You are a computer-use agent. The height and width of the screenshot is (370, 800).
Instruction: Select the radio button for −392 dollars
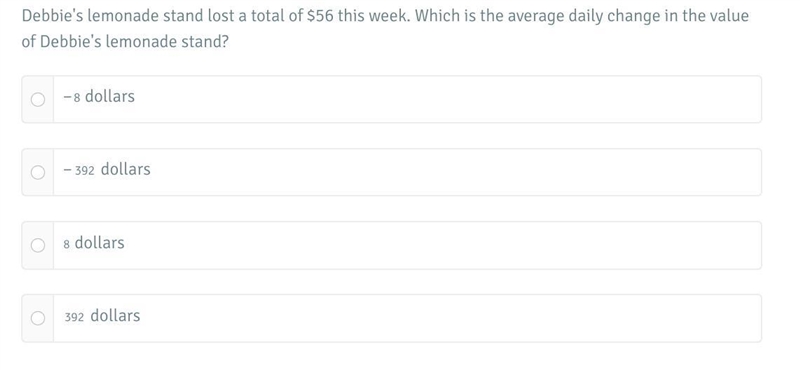click(x=38, y=172)
